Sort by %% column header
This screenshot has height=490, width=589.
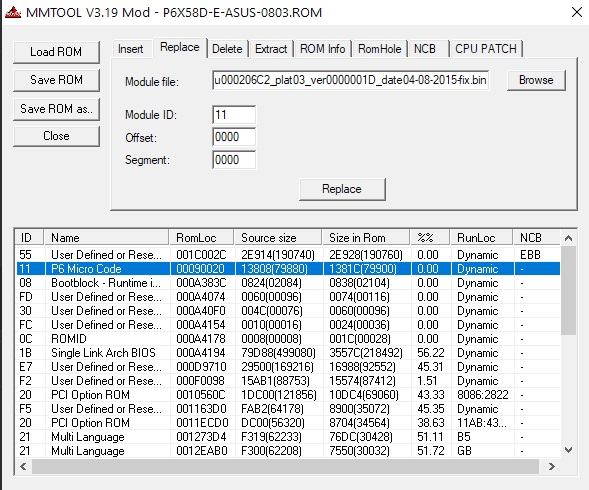430,237
